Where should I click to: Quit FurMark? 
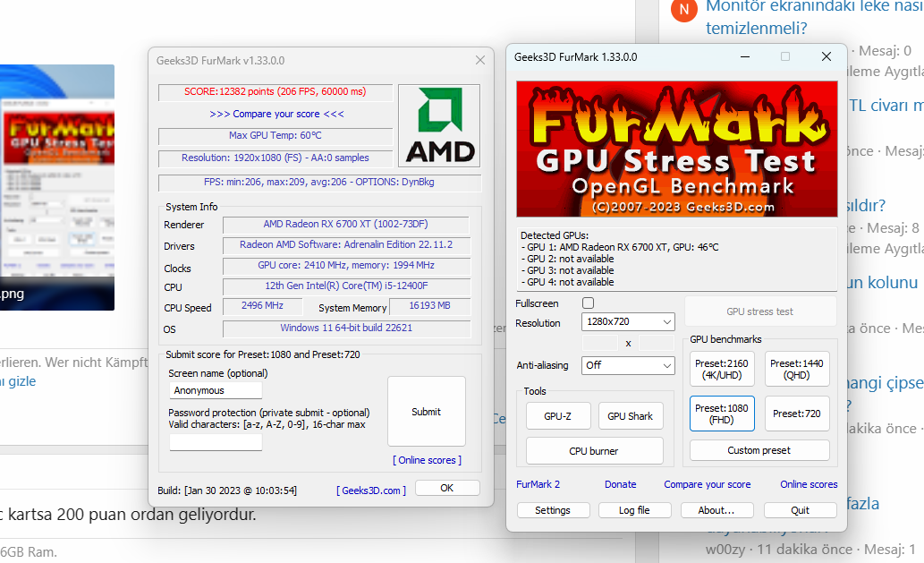pos(801,510)
